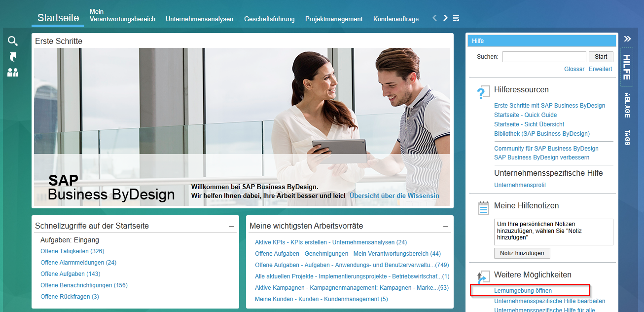Screen dimensions: 644x312
Task: Click Notiz hinzufügen button
Action: [522, 253]
